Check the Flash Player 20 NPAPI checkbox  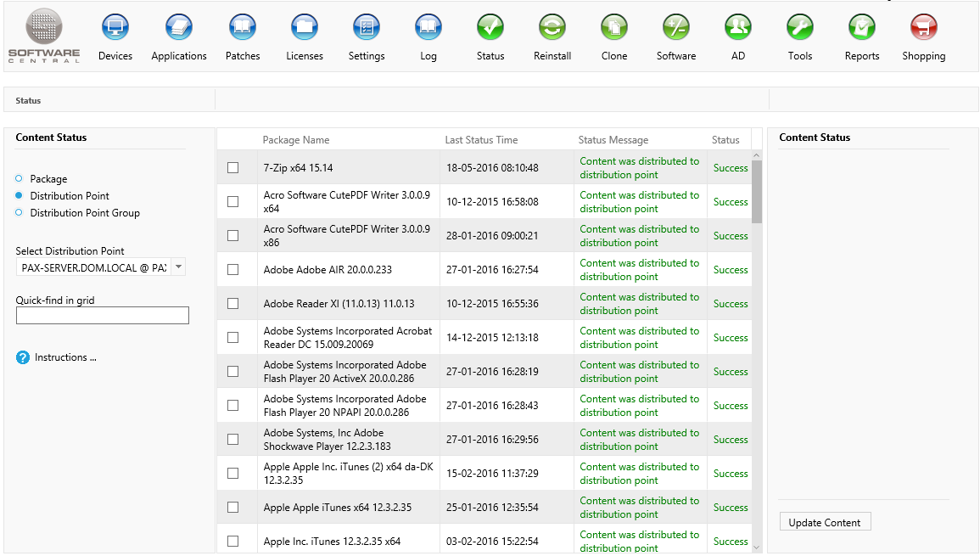click(233, 405)
